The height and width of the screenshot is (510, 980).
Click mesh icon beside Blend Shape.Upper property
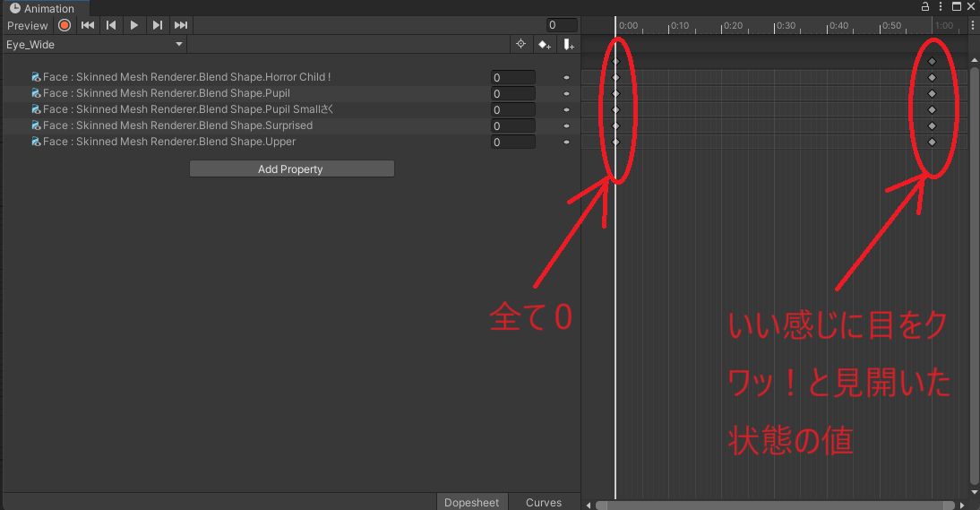pos(36,142)
